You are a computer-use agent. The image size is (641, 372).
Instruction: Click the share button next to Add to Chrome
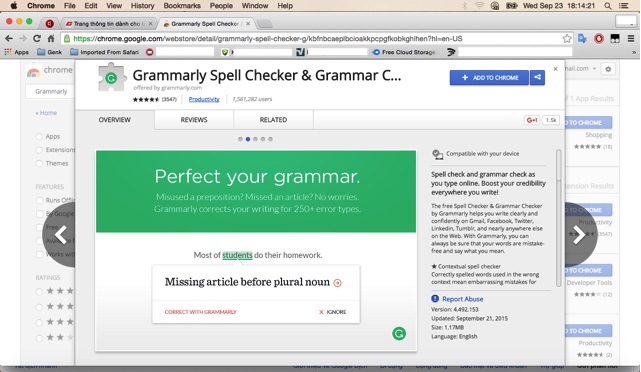coord(538,77)
